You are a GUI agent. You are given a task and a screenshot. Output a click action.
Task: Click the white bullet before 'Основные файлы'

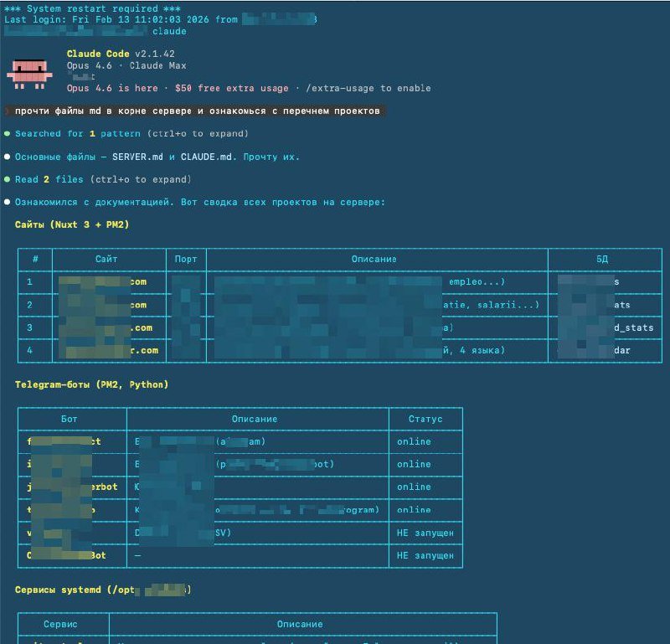pos(7,157)
